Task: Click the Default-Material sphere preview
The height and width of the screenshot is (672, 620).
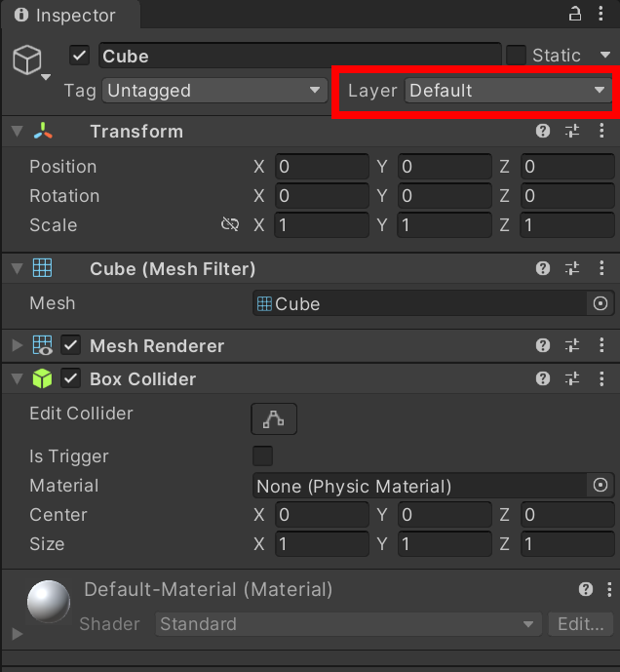Action: point(49,601)
